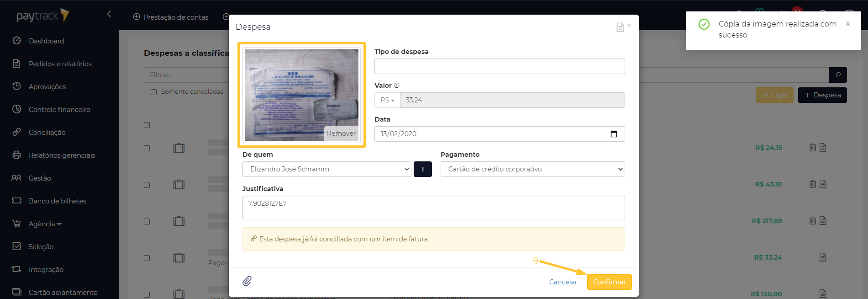The image size is (868, 299).
Task: Collapse the sidebar using the chevron arrow
Action: (109, 14)
